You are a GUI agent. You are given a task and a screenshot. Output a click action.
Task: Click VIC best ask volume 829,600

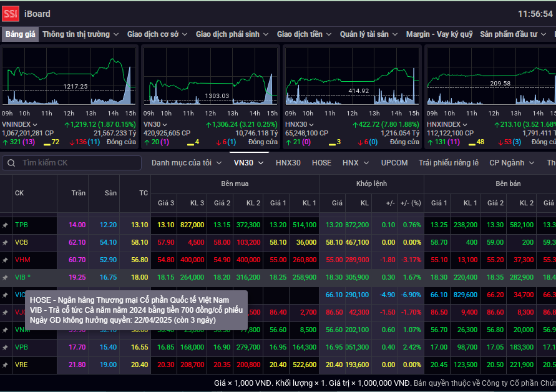(x=466, y=295)
